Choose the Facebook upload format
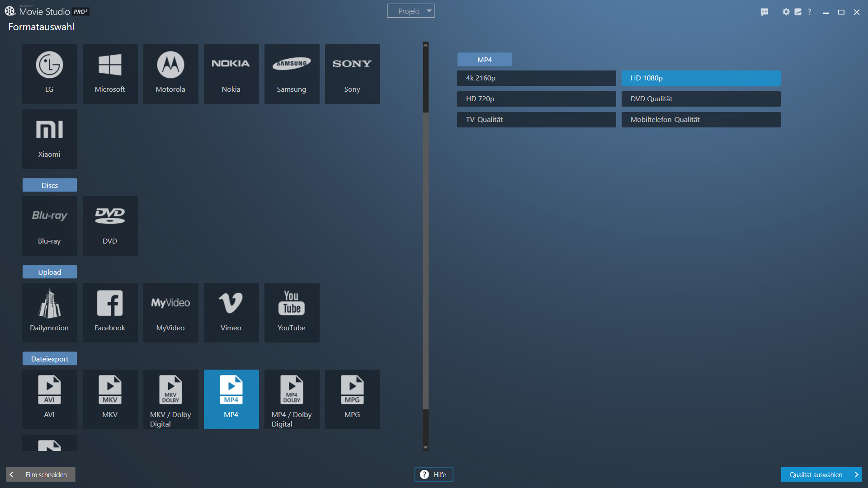The height and width of the screenshot is (488, 868). point(110,312)
